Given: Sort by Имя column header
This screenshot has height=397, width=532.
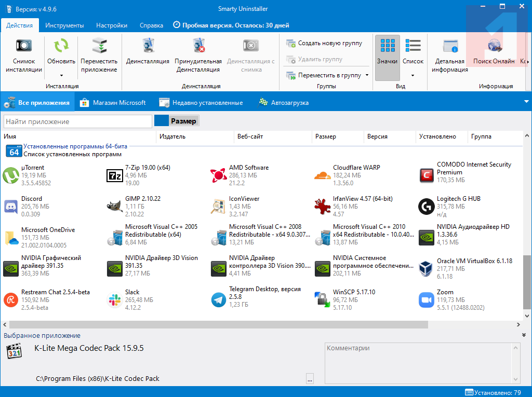Looking at the screenshot, I should click(78, 136).
